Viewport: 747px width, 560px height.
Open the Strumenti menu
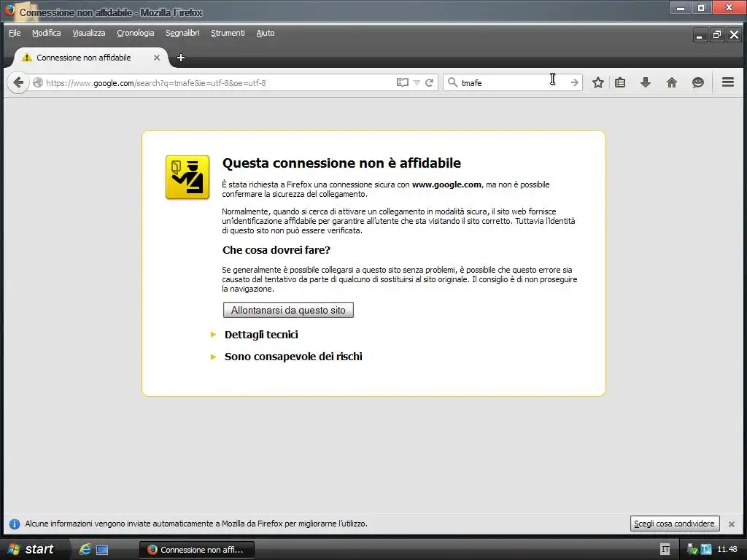tap(228, 33)
